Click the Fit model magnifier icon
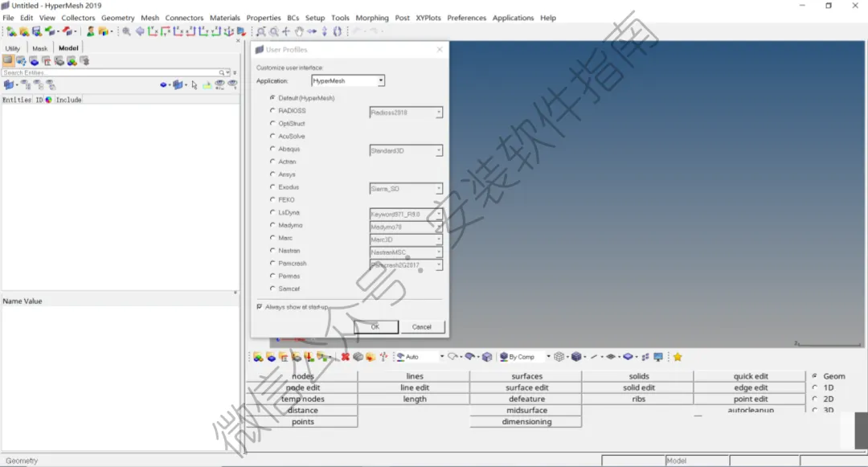The width and height of the screenshot is (868, 467). (x=127, y=31)
